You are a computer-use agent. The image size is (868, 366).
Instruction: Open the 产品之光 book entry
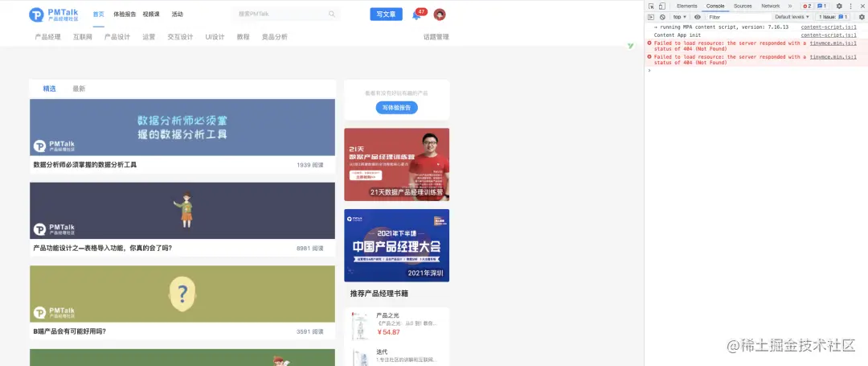[396, 324]
